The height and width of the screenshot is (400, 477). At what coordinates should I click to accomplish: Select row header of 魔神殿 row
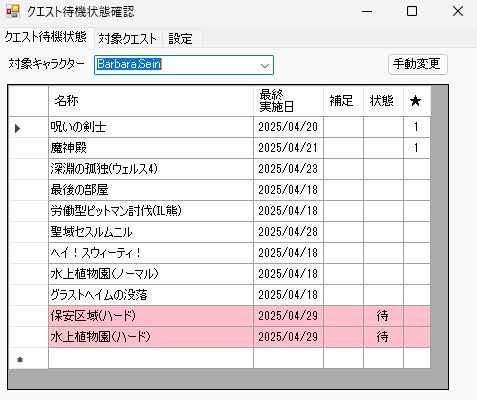[x=29, y=148]
